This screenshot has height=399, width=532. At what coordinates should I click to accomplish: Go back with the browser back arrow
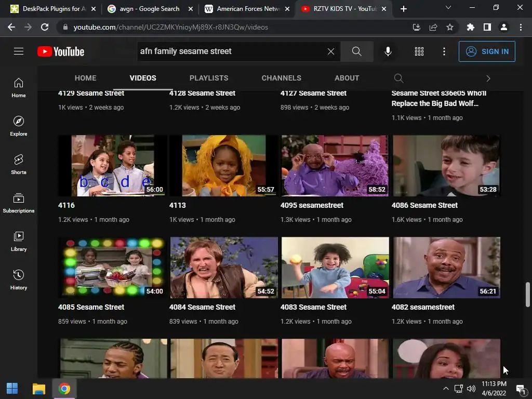pyautogui.click(x=11, y=27)
